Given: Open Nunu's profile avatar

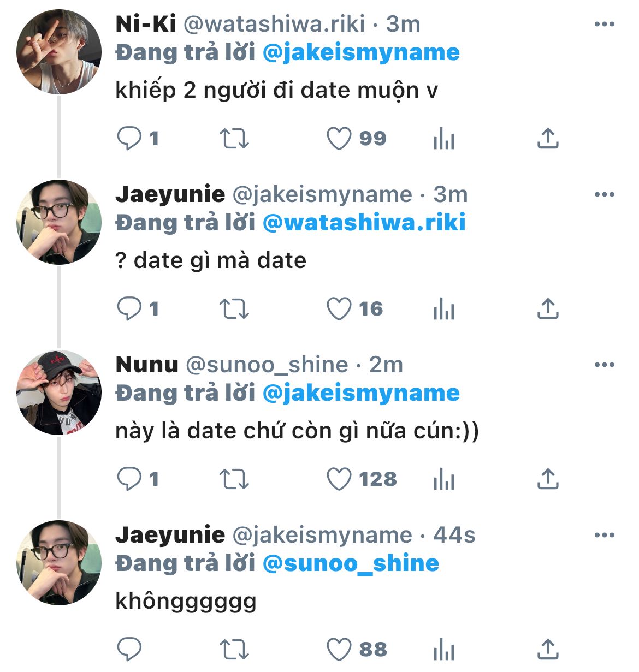Looking at the screenshot, I should click(59, 393).
